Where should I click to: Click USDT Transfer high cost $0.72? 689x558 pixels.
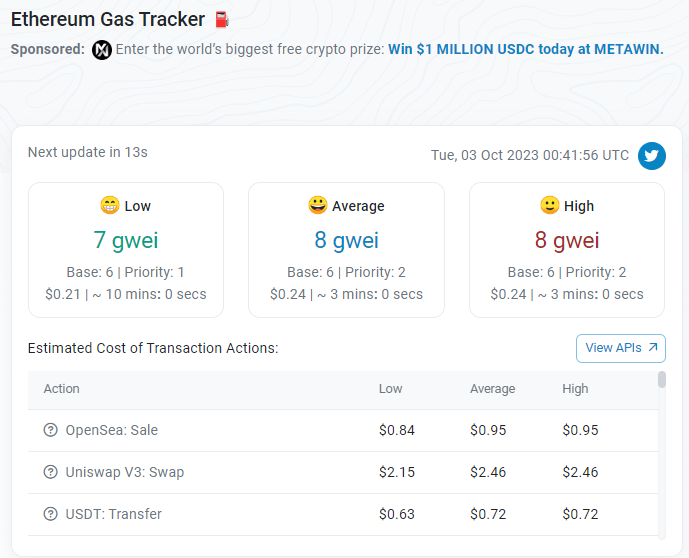click(x=580, y=514)
